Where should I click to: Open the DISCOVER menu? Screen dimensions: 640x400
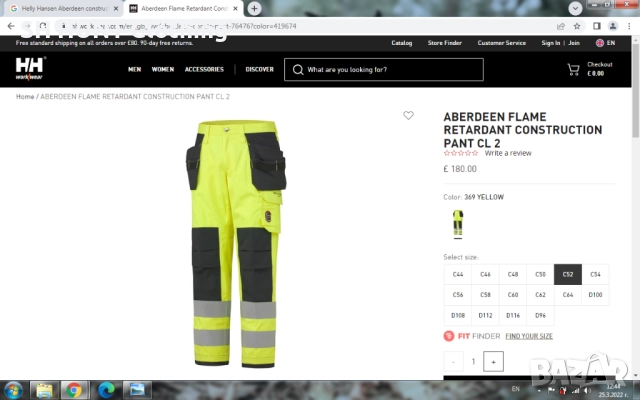(259, 69)
